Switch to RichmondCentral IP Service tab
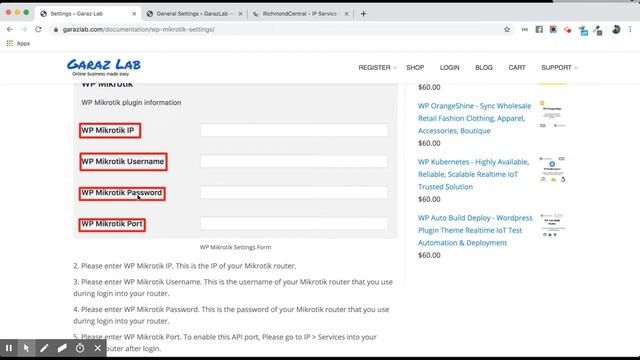The height and width of the screenshot is (360, 640). pos(300,13)
